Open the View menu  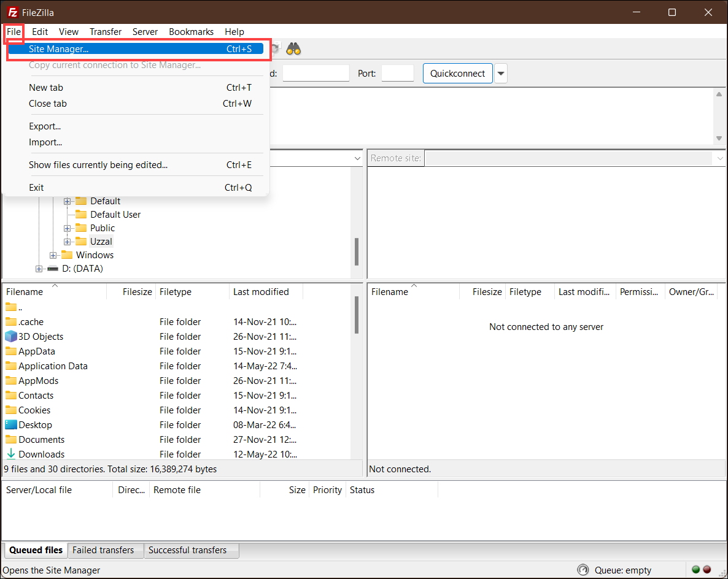point(69,31)
